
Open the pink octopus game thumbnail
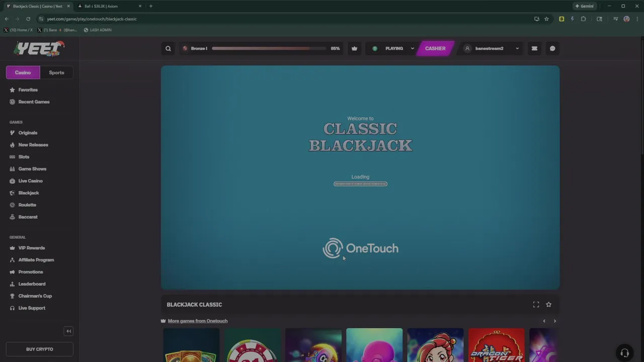tap(374, 345)
